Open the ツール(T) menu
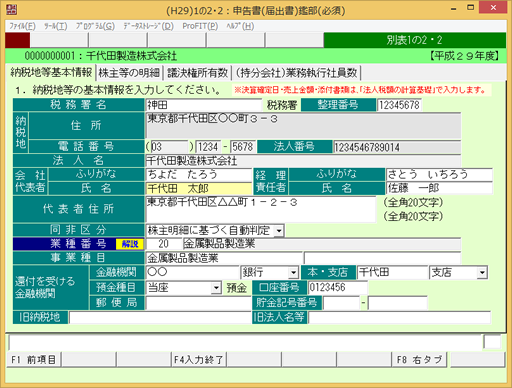This screenshot has width=512, height=388. (x=56, y=26)
